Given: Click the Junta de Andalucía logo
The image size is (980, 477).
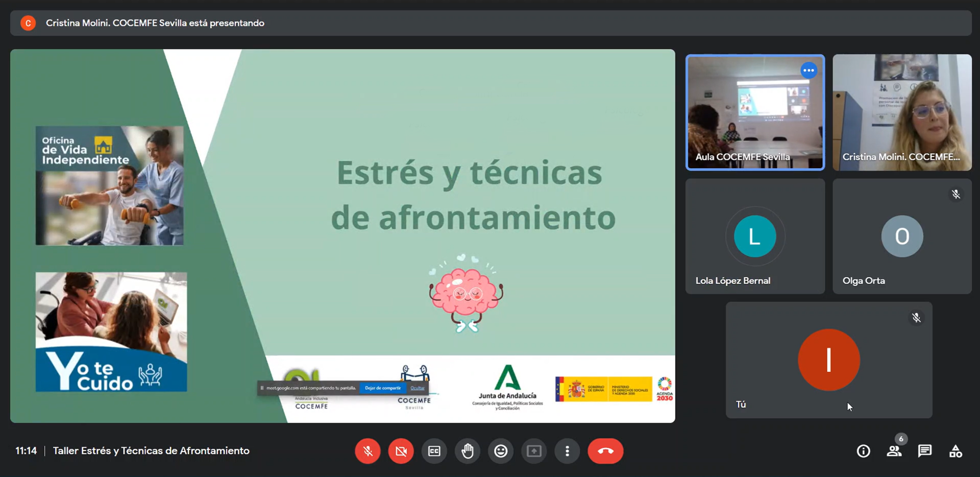Looking at the screenshot, I should tap(507, 387).
